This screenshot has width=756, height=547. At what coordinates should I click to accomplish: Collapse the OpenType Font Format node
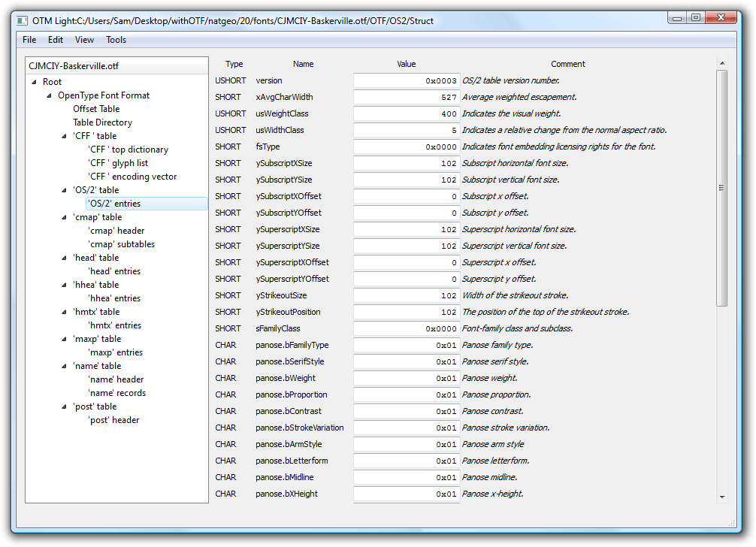[50, 95]
